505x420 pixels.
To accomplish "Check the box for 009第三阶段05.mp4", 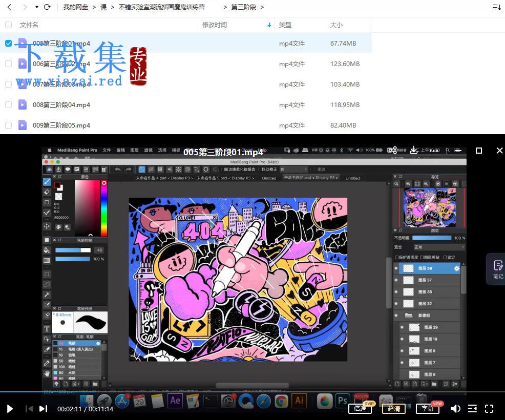I will tap(9, 125).
